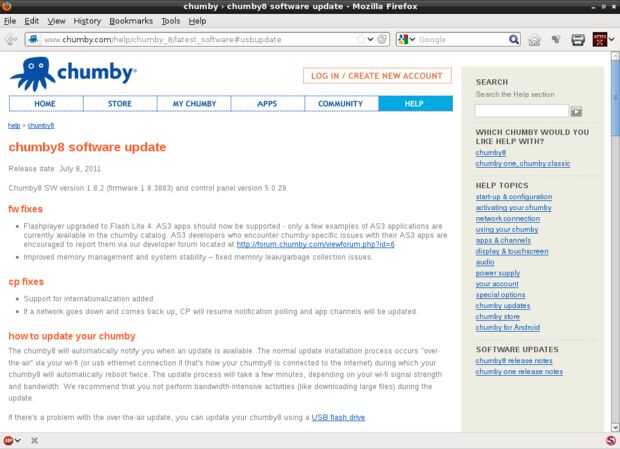This screenshot has height=449, width=620.
Task: Open the address bar history dropdown
Action: pyautogui.click(x=370, y=40)
